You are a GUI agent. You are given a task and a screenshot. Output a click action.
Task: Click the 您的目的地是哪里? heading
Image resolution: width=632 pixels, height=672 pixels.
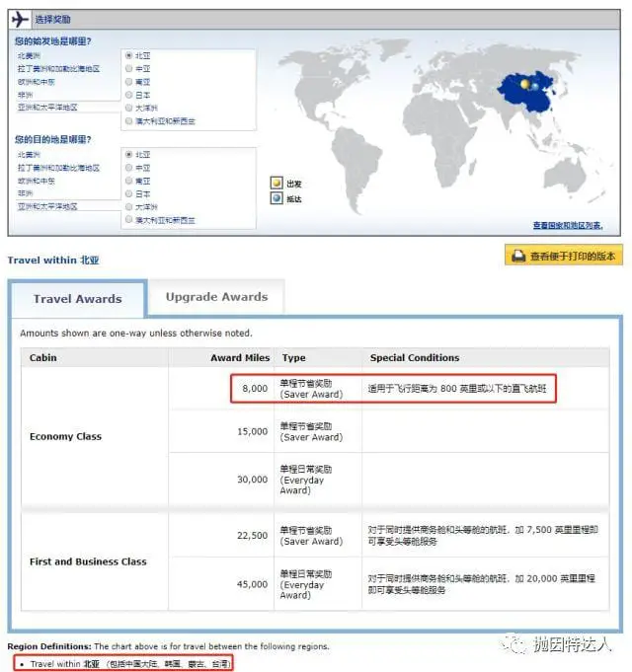coord(52,139)
